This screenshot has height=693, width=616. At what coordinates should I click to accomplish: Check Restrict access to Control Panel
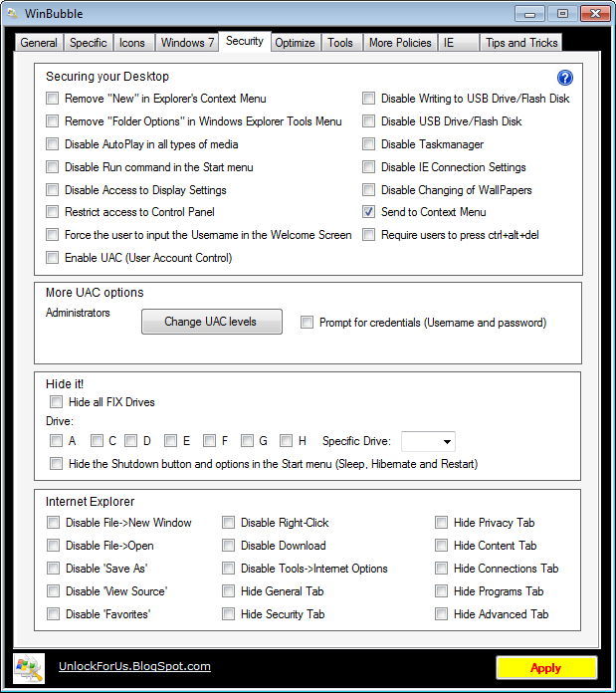tap(52, 212)
